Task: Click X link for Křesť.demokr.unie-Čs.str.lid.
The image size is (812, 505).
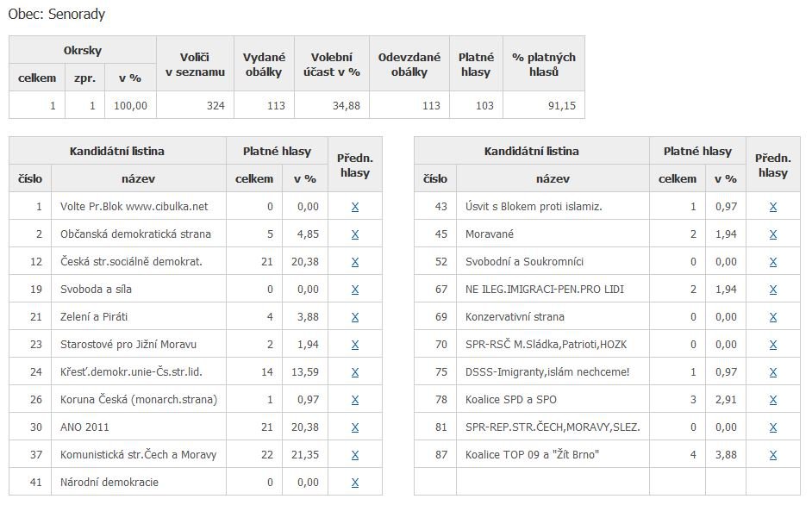Action: coord(354,372)
